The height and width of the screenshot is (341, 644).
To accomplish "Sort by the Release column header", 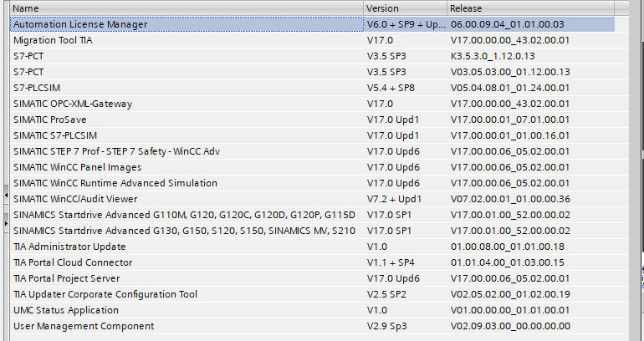I will pyautogui.click(x=530, y=8).
